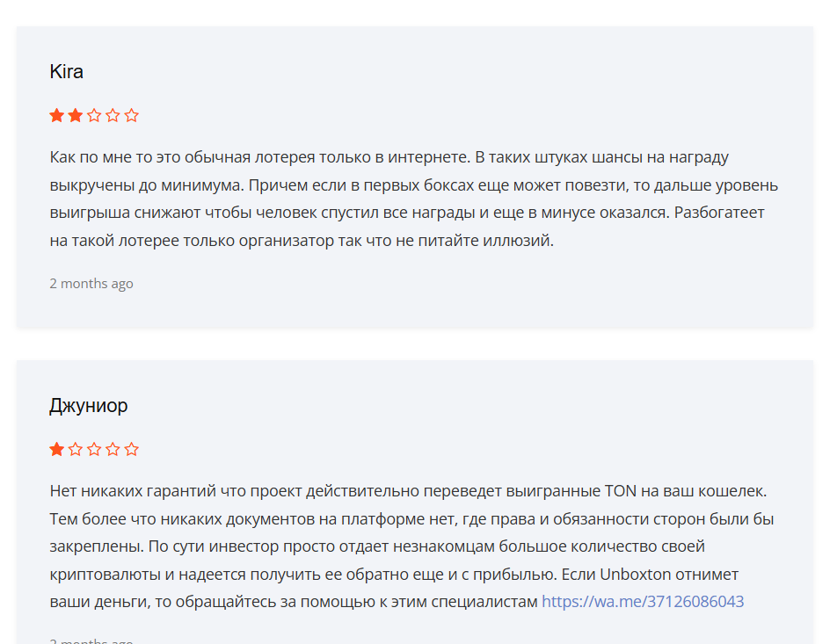Click the reviewer name Джуниор
This screenshot has height=644, width=837.
(x=89, y=406)
